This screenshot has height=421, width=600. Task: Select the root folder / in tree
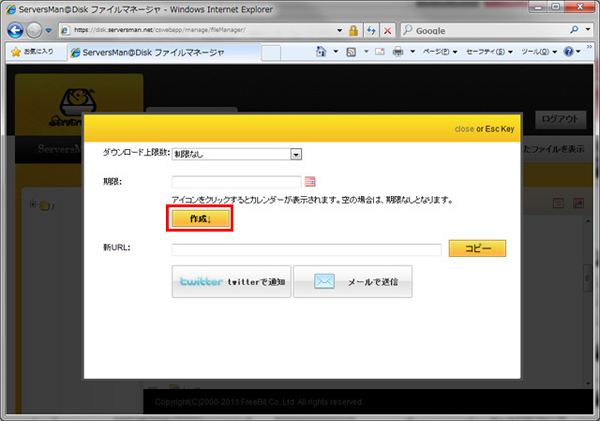[x=47, y=206]
